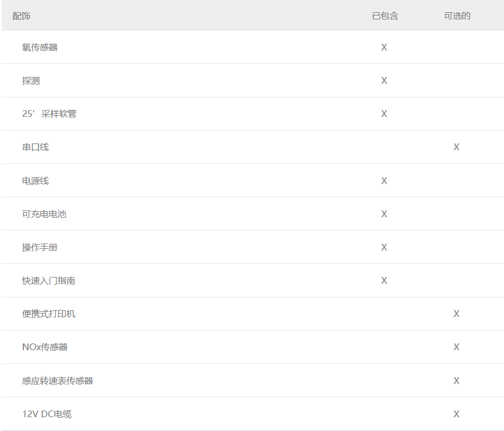Click the optional X for 串口线
The image size is (504, 431).
[456, 147]
